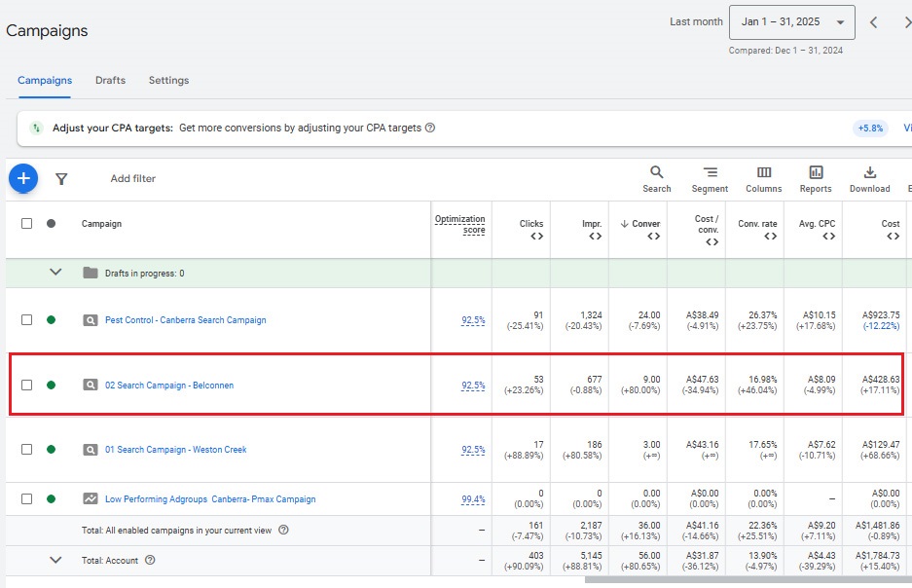Switch to the Drafts tab
Image resolution: width=912 pixels, height=588 pixels.
pyautogui.click(x=110, y=80)
